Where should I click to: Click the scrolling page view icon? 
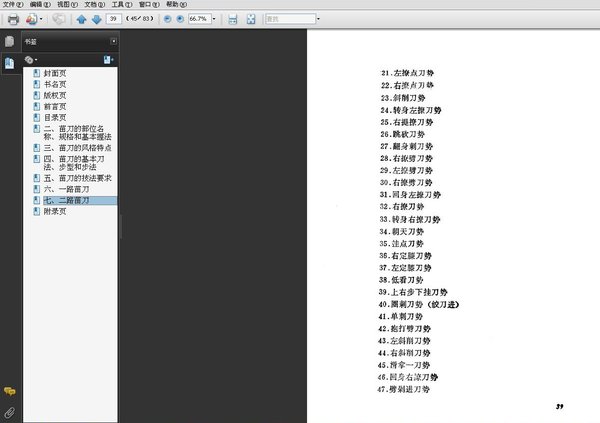pos(233,19)
